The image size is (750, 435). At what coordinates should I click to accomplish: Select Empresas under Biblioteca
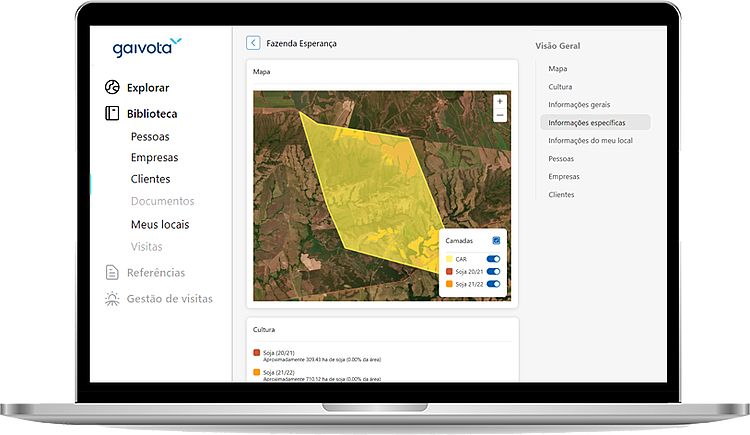coord(154,157)
